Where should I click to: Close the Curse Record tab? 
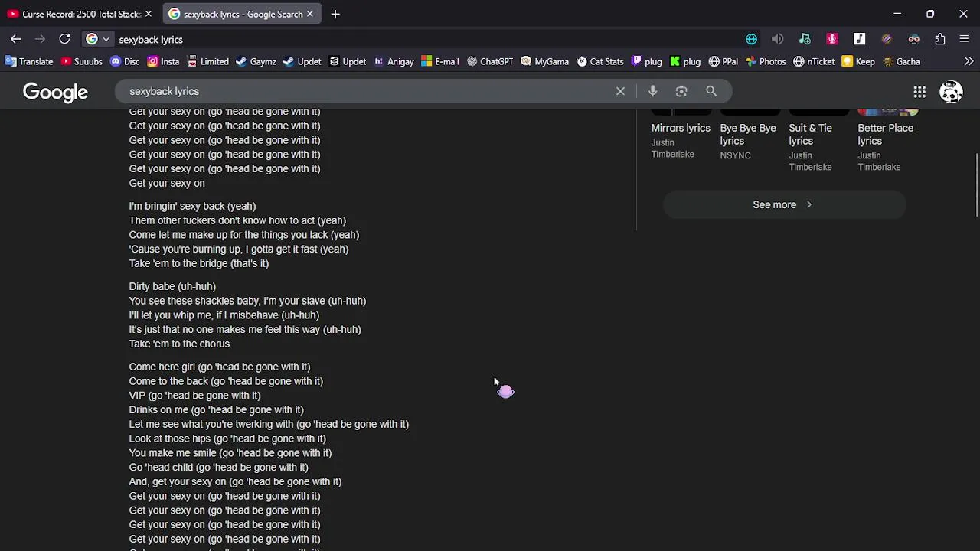[x=148, y=14]
